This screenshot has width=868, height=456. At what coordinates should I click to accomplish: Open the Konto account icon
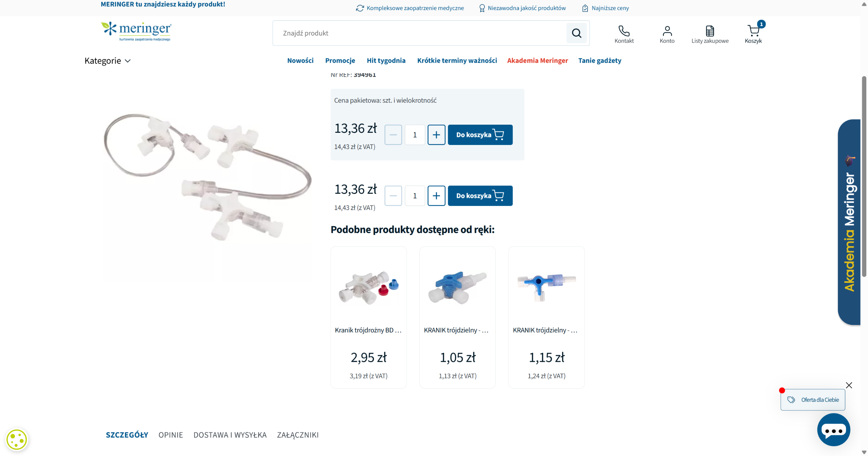click(667, 31)
